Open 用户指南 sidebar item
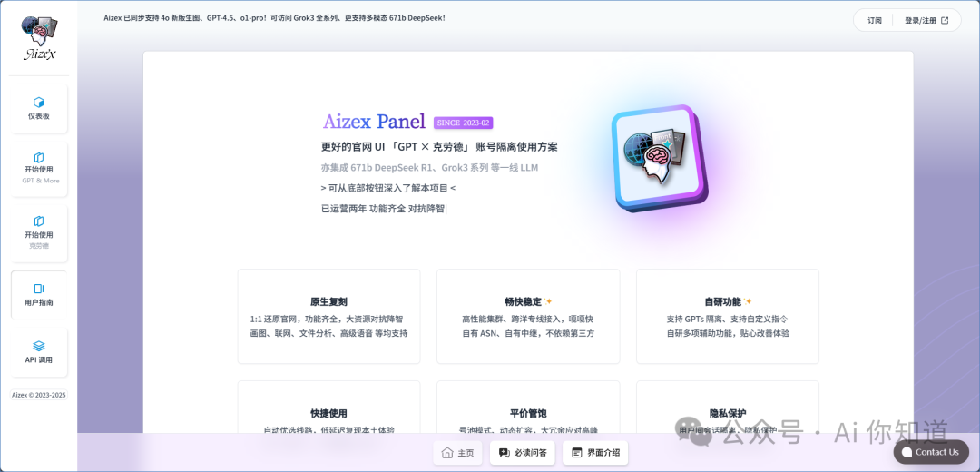Viewport: 980px width, 472px height. pos(39,295)
